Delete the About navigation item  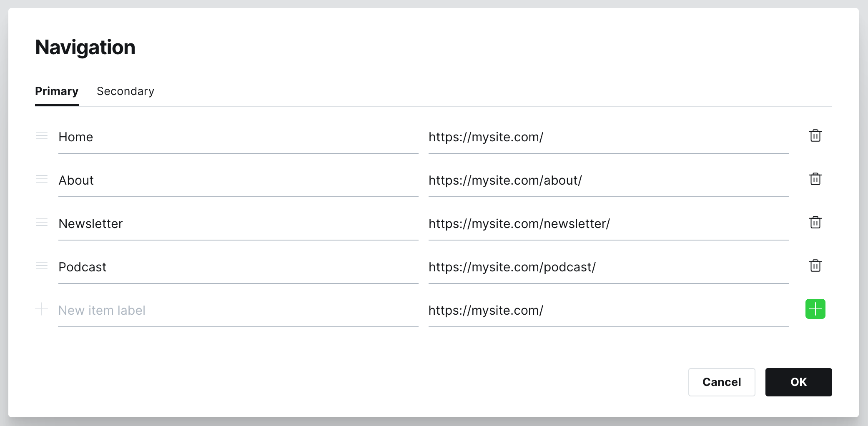[x=815, y=179]
